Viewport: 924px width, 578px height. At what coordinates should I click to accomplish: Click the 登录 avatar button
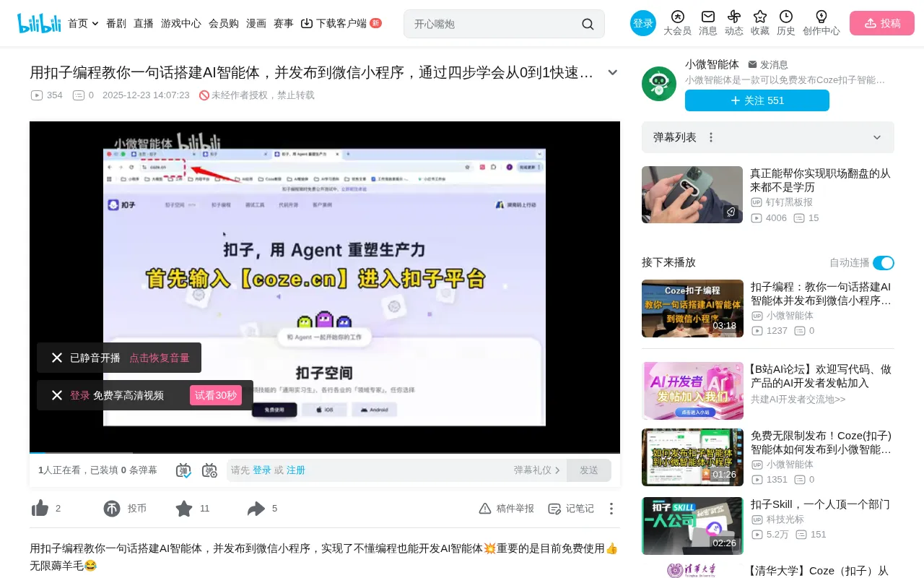[643, 23]
